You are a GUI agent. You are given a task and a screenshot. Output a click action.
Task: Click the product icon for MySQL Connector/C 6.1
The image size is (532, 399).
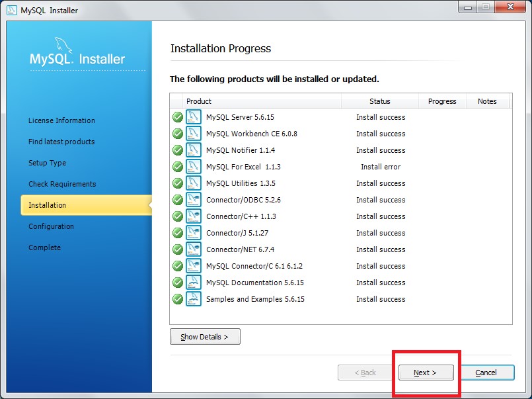pyautogui.click(x=194, y=266)
